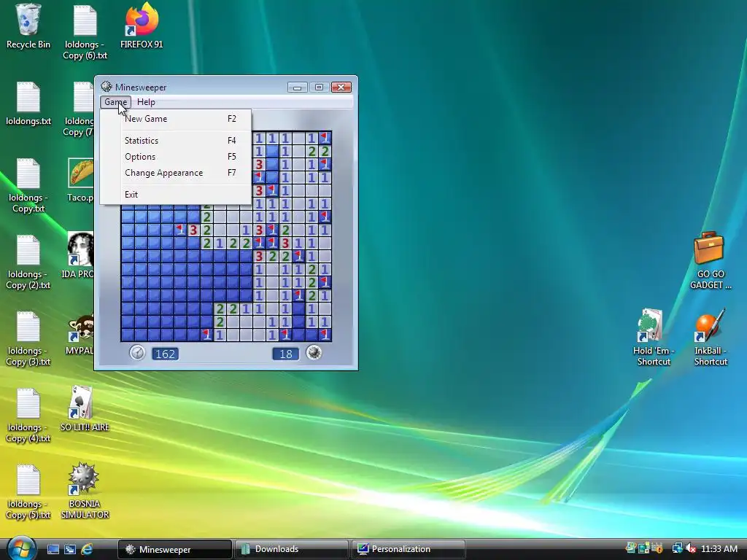Viewport: 747px width, 560px height.
Task: Close the Minesweeper window
Action: coord(341,87)
